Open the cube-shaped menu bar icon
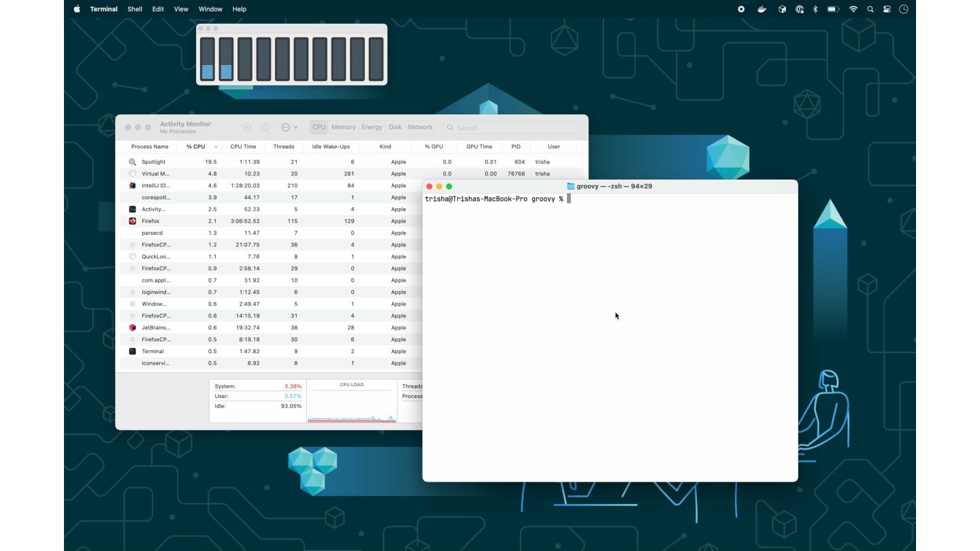The height and width of the screenshot is (551, 980). tap(782, 9)
